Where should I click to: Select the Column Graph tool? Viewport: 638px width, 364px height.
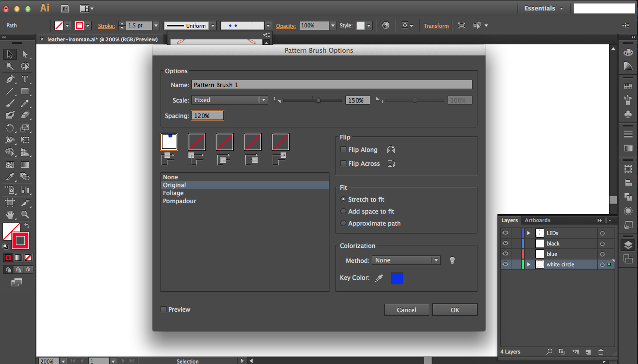25,190
